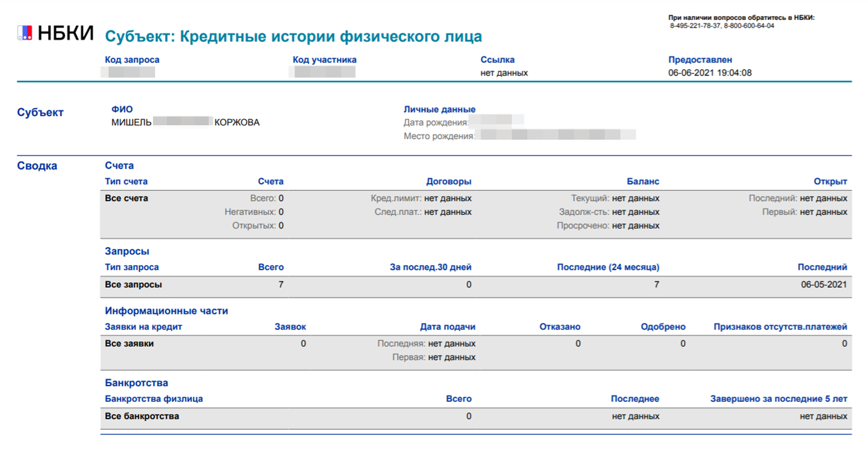The height and width of the screenshot is (457, 868).
Task: Click the report title 'Субъект: Кредитные истории физического лица'
Action: (x=293, y=37)
